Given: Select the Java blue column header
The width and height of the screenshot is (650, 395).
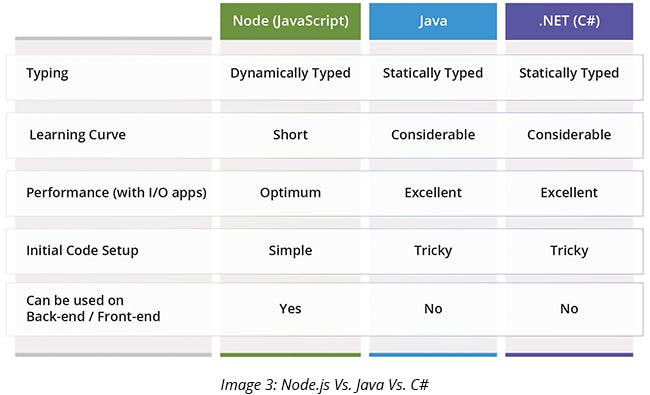Looking at the screenshot, I should pyautogui.click(x=433, y=22).
